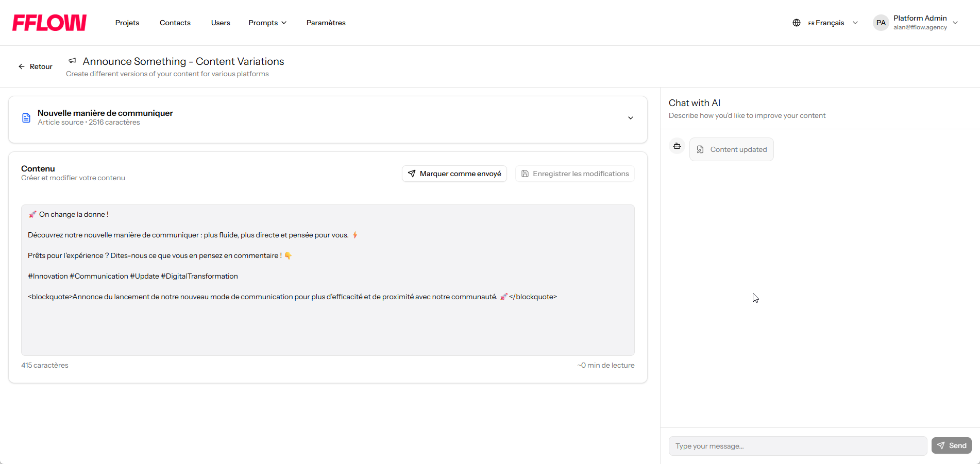
Task: Focus the Type your message field
Action: click(x=798, y=446)
